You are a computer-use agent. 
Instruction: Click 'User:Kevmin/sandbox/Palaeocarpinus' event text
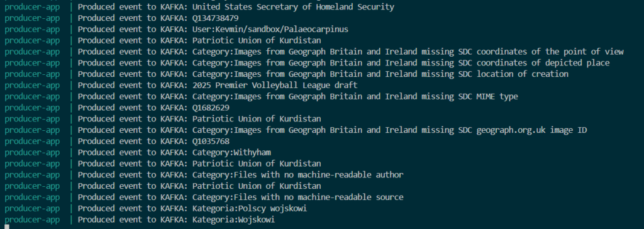(270, 29)
